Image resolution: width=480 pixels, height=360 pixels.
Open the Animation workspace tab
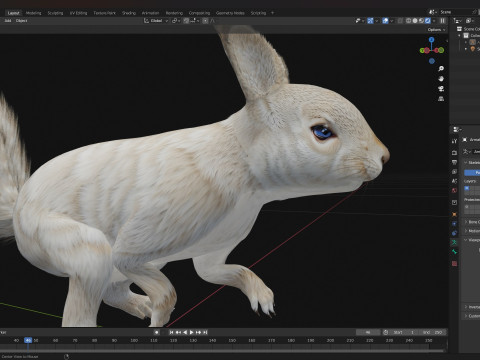[x=150, y=13]
